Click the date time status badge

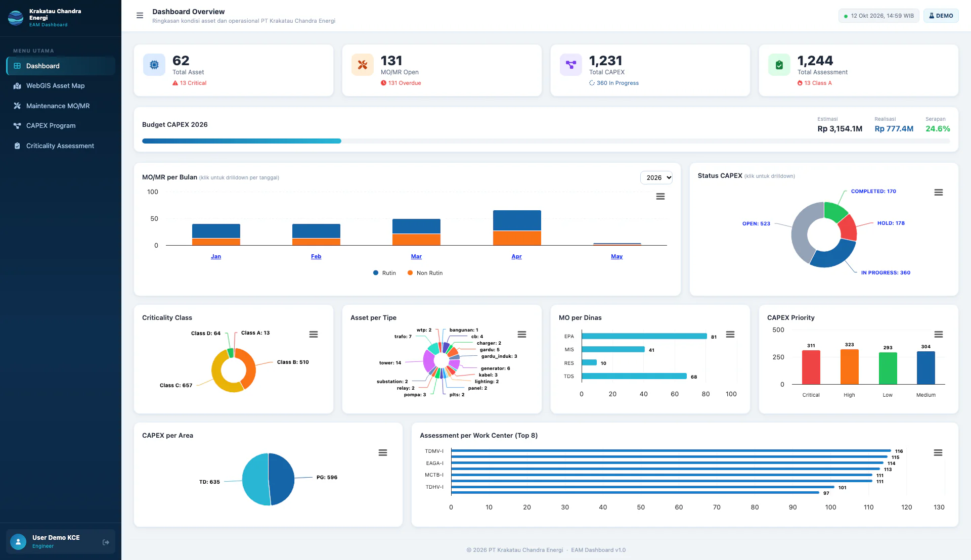tap(879, 16)
